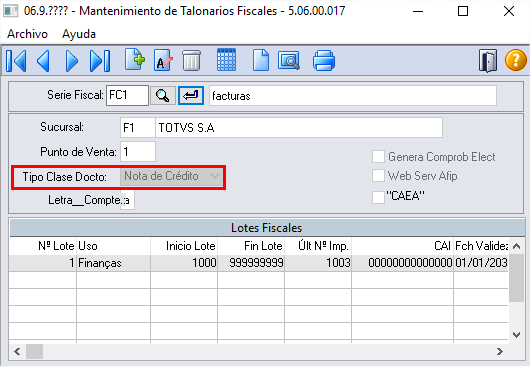Click the horizontal scrollbar thumb
The width and height of the screenshot is (530, 367).
(x=34, y=351)
